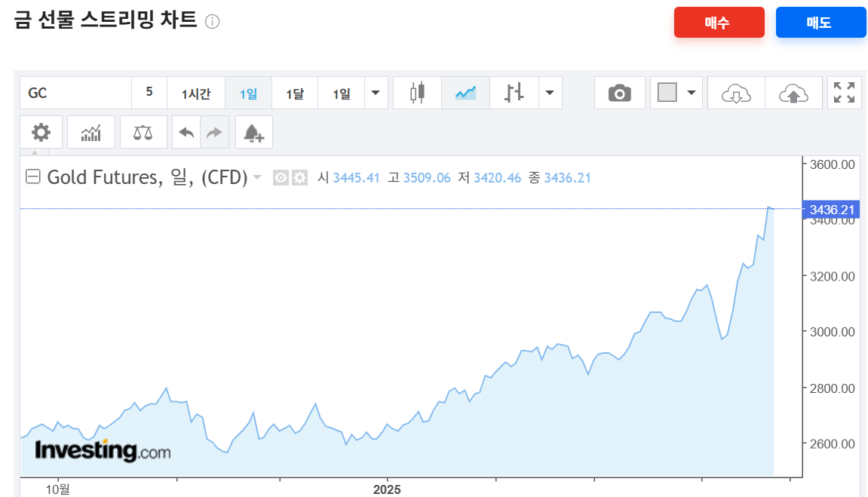
Task: Click the Gold Futures, 일, (CFD) title
Action: (147, 177)
